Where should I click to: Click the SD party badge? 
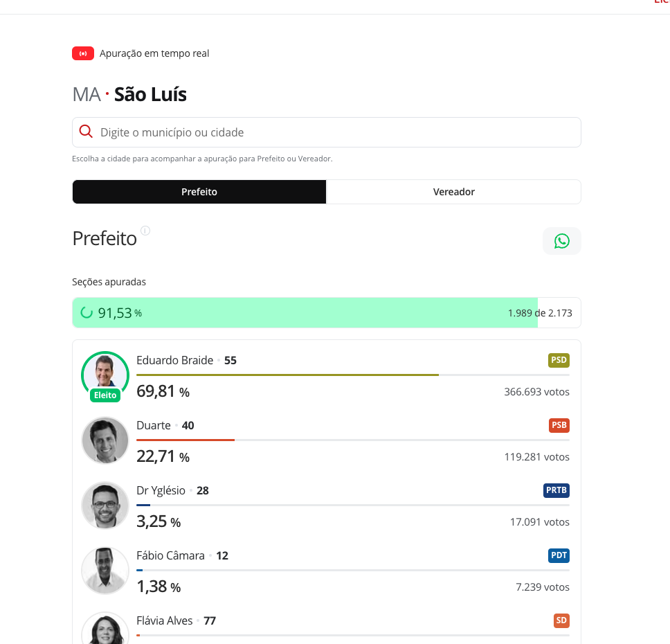(x=561, y=620)
